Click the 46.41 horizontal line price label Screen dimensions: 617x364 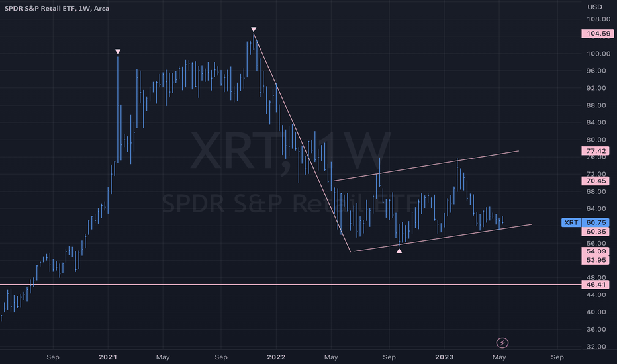[595, 284]
